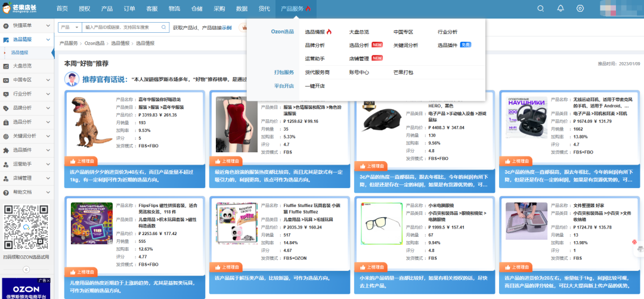Click product name 小米电脑眼镜

click(442, 206)
